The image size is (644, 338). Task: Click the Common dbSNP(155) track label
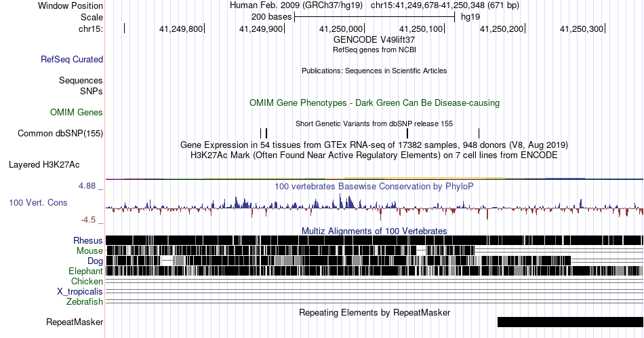pos(60,133)
